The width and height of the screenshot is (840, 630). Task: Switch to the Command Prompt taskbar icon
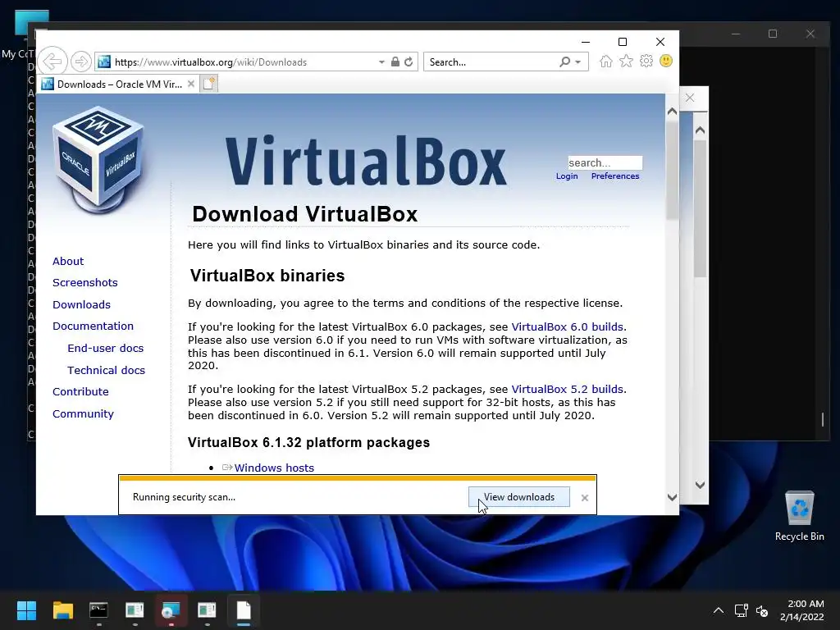coord(98,610)
